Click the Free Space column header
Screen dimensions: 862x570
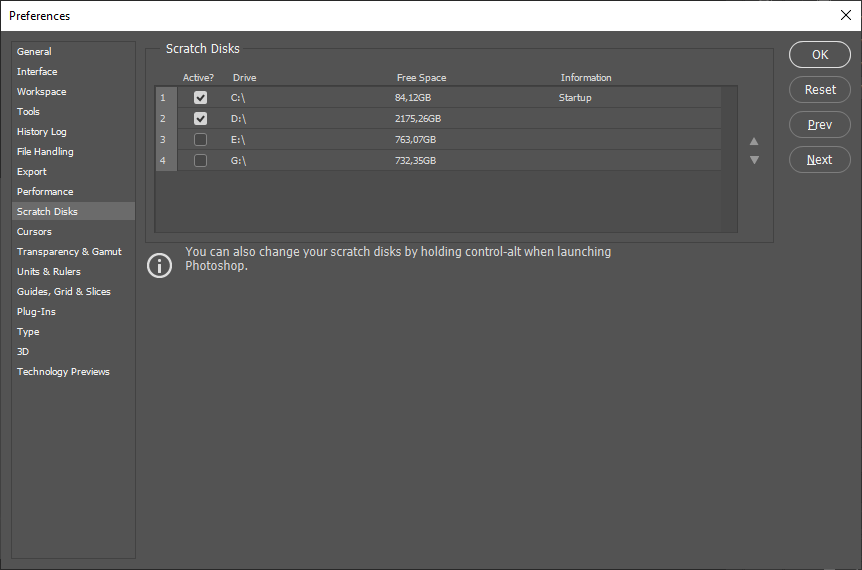422,78
